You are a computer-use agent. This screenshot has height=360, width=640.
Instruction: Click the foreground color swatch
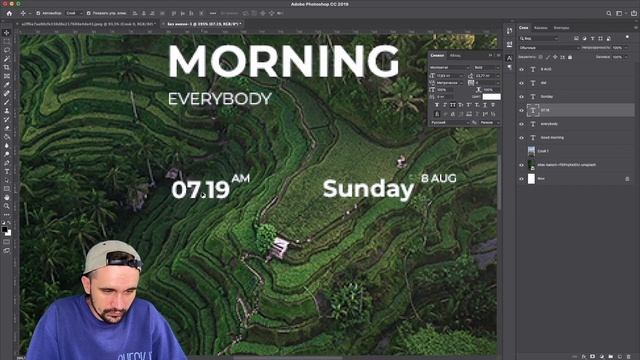click(x=4, y=229)
